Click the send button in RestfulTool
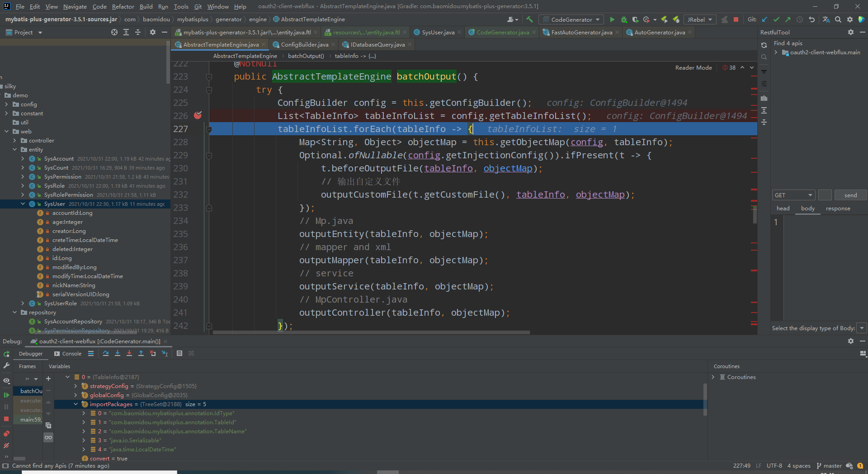868x474 pixels. pyautogui.click(x=850, y=195)
